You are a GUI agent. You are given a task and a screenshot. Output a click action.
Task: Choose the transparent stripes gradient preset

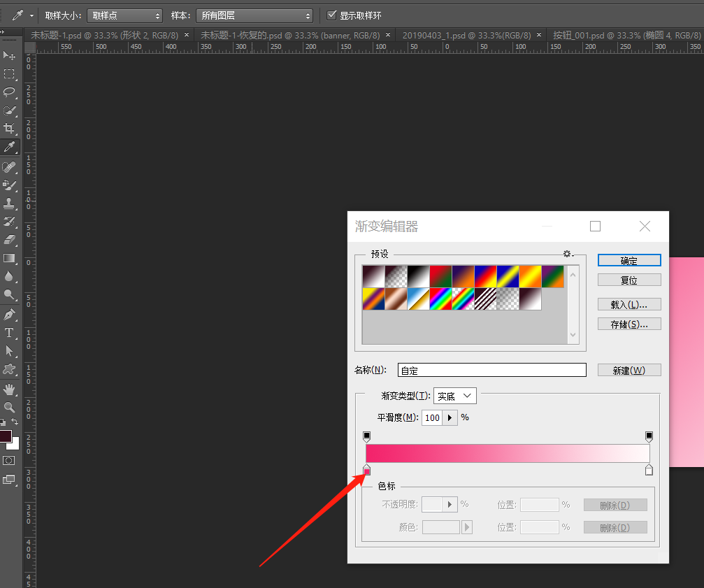[x=485, y=299]
